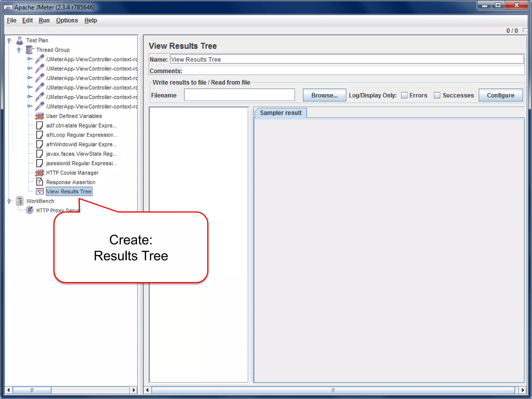Click the tree panel horizontal scrollbar thumb
The image size is (532, 399).
coord(32,390)
